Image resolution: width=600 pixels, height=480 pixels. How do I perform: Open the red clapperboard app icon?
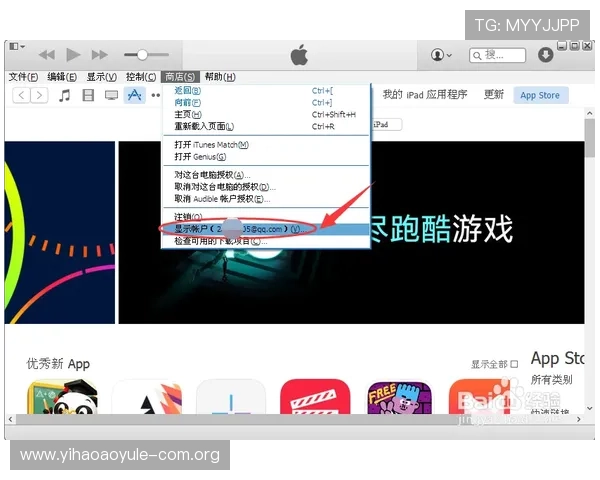pos(315,397)
